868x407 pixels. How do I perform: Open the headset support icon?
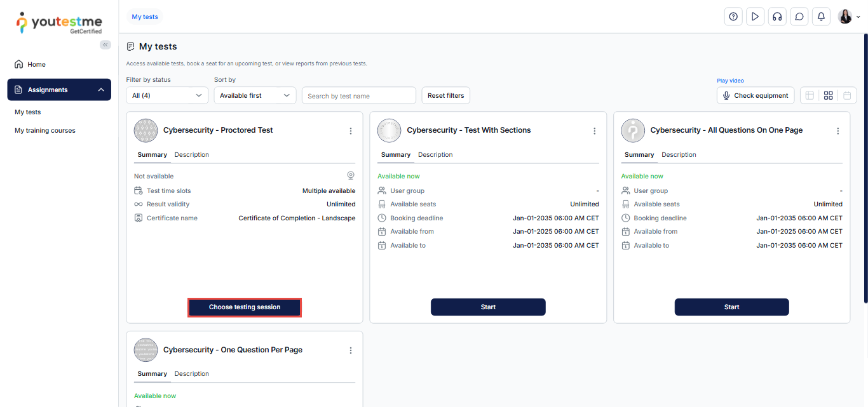point(776,17)
